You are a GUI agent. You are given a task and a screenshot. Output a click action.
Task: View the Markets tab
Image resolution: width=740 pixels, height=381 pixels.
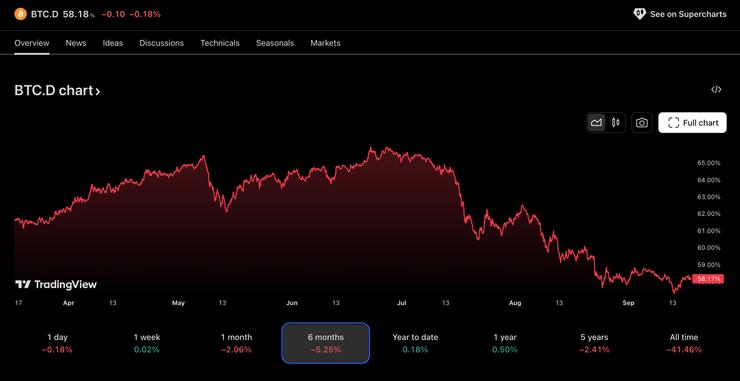click(x=325, y=43)
